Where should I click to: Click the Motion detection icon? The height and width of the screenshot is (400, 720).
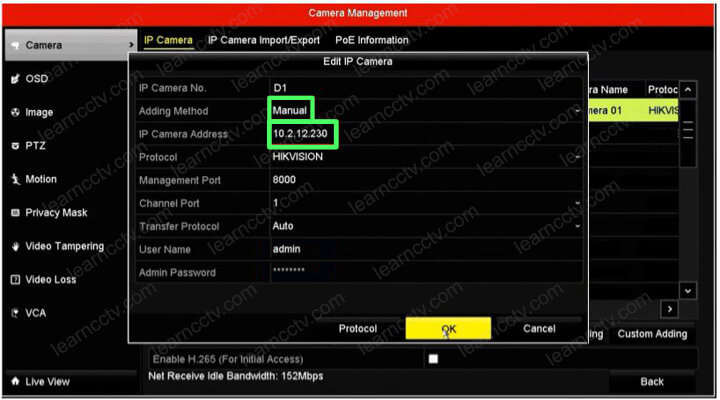pos(14,180)
